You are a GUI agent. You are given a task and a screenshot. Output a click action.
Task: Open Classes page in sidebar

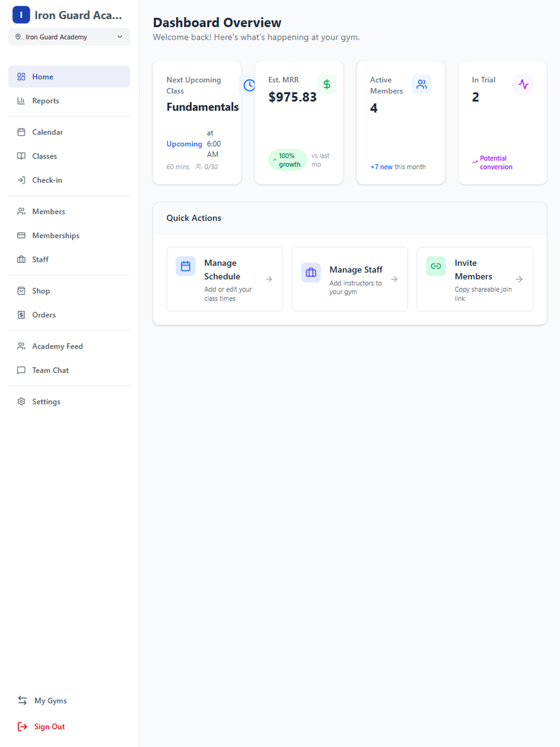click(x=69, y=156)
